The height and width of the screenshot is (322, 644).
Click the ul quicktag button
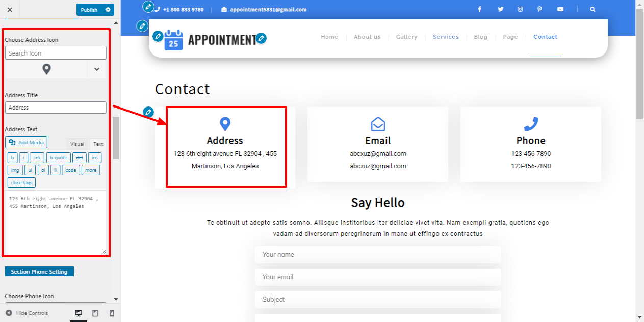point(30,170)
